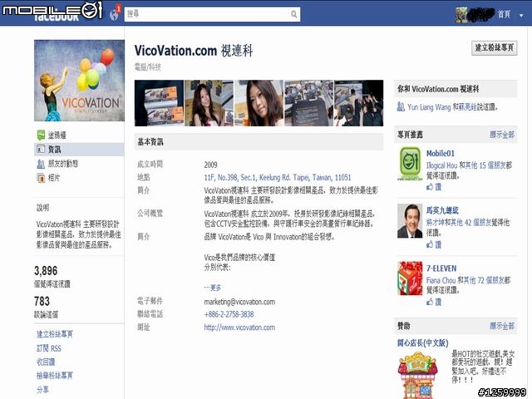Click the 電腦/科技 category text
Image resolution: width=532 pixels, height=399 pixels.
point(148,67)
